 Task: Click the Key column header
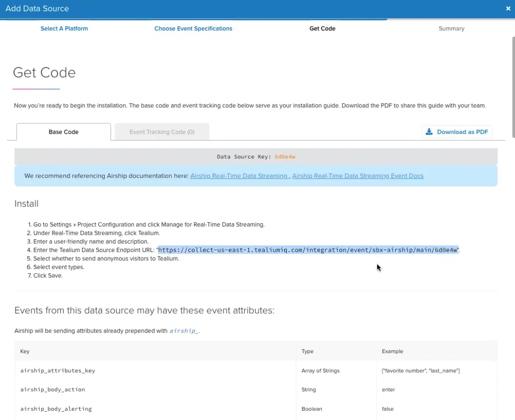[x=25, y=351]
